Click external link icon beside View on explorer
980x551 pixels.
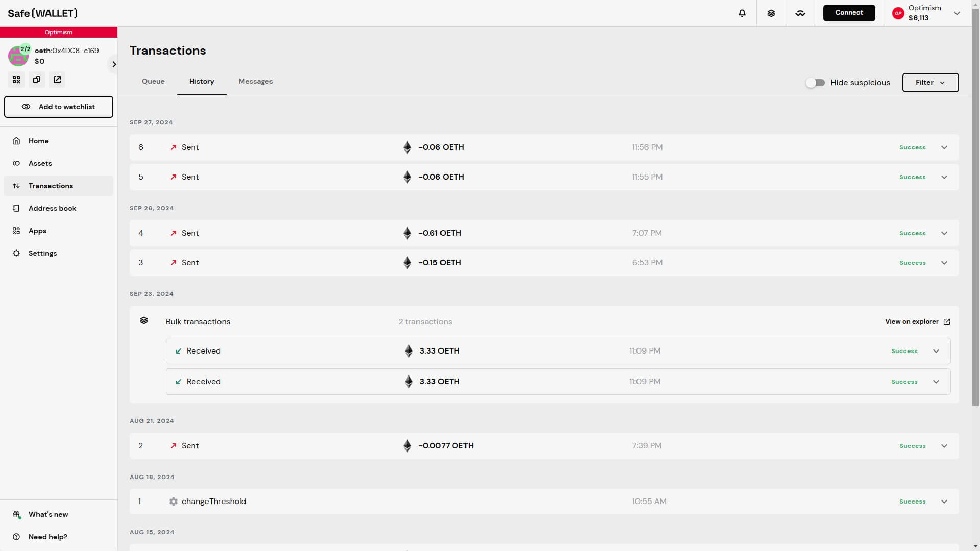coord(947,322)
